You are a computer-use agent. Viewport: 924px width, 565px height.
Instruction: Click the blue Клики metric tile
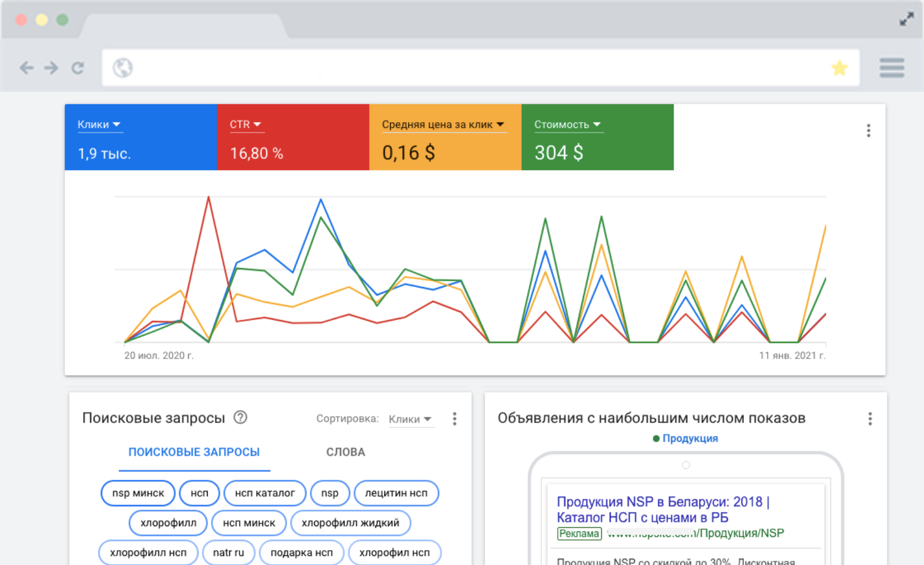[141, 137]
